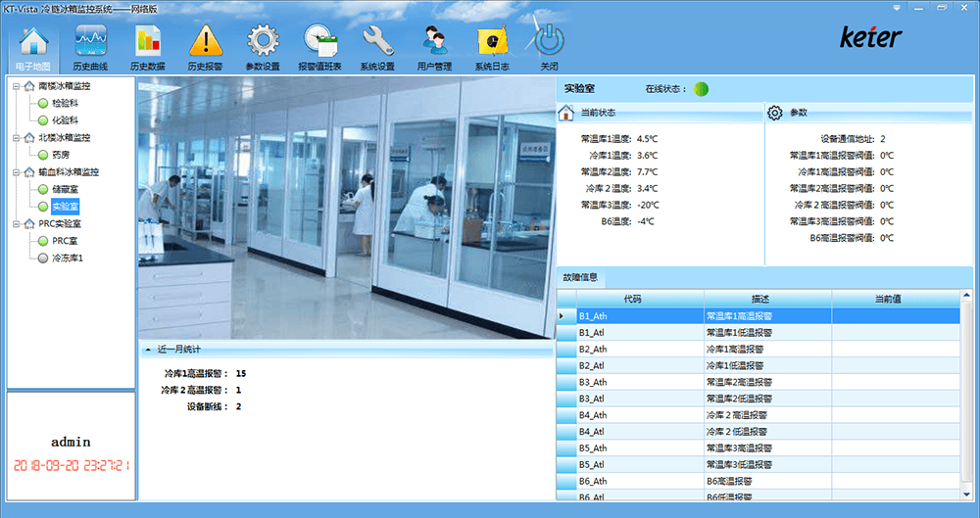The image size is (980, 518).
Task: Click green status dot of 化验科
Action: coord(42,120)
